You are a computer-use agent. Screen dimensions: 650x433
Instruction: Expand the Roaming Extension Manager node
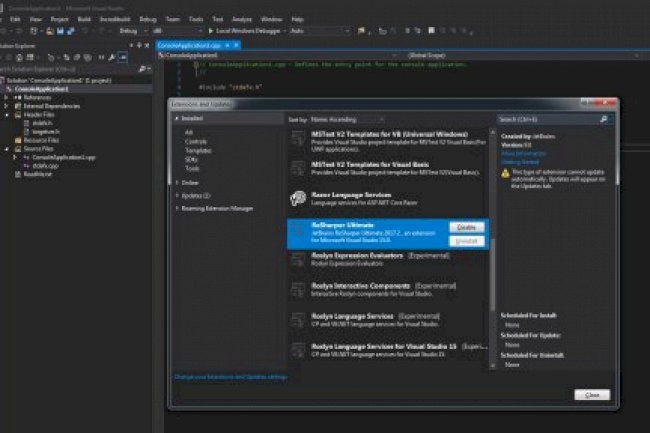click(178, 207)
